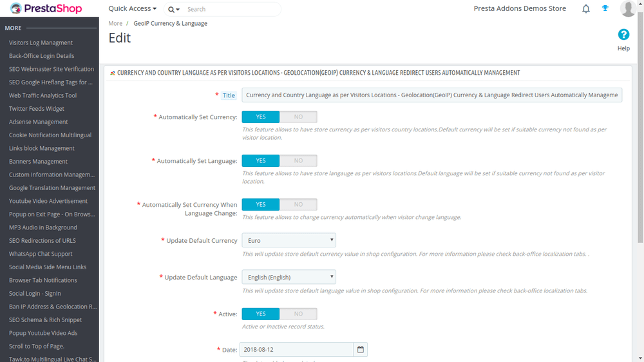Open the notifications bell icon

coord(585,8)
